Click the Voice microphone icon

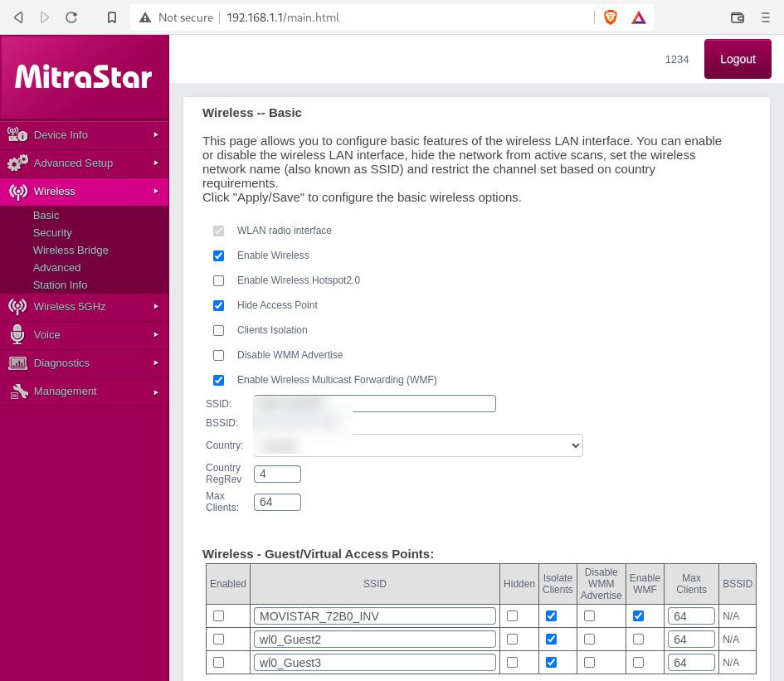click(x=17, y=335)
